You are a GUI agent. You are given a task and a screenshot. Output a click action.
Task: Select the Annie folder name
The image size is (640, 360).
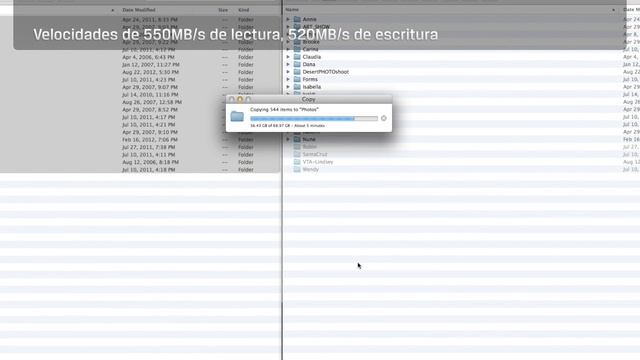[x=309, y=19]
